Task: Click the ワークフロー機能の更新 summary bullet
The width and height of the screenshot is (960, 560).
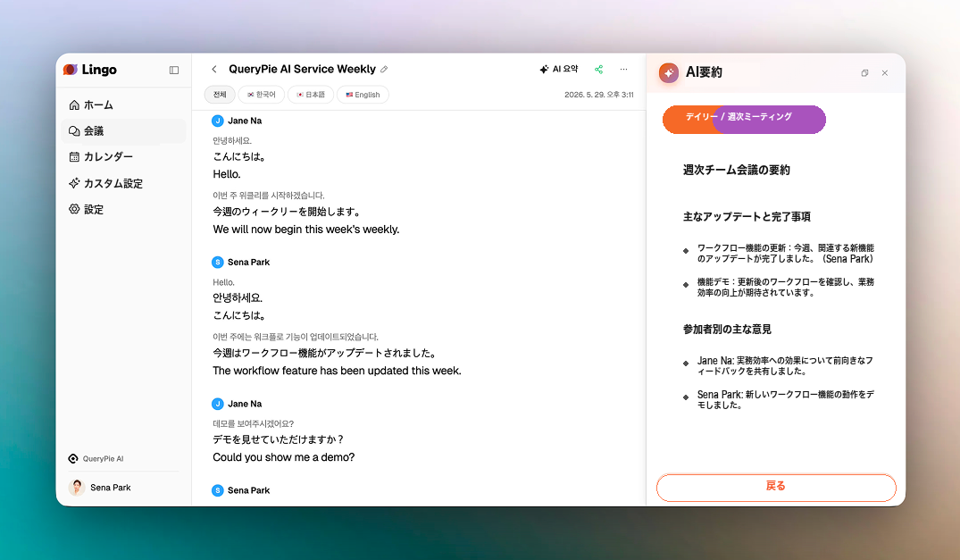Action: coord(786,254)
